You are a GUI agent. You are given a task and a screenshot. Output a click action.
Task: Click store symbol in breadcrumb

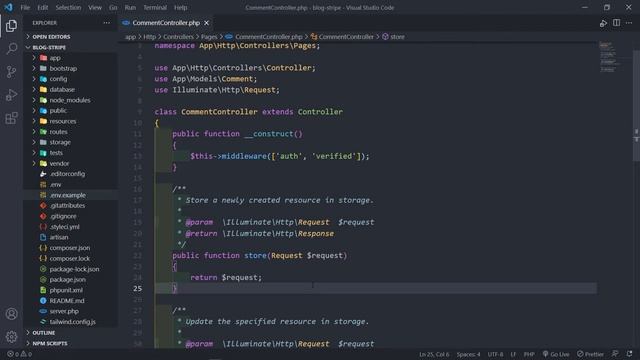click(x=397, y=37)
